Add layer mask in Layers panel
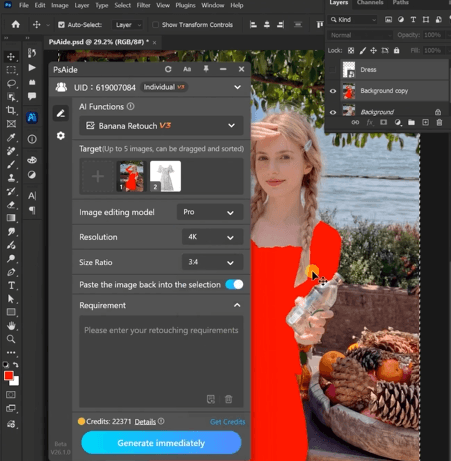This screenshot has width=451, height=461. (383, 122)
